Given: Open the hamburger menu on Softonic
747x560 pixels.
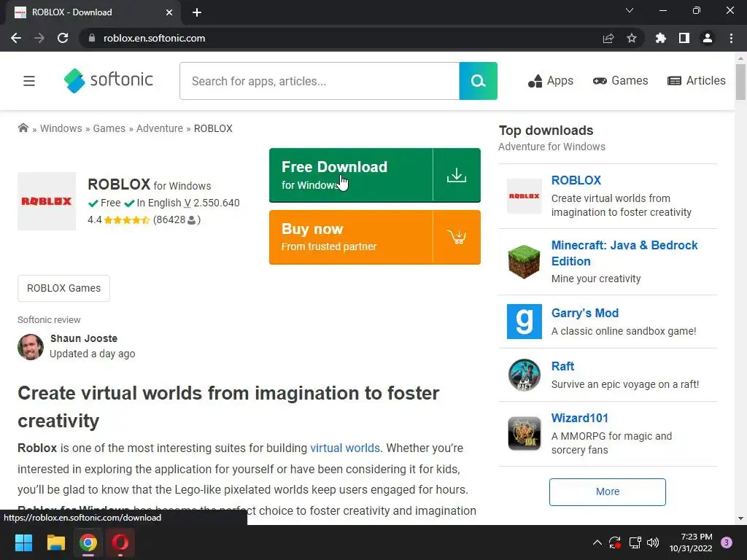Looking at the screenshot, I should tap(29, 81).
